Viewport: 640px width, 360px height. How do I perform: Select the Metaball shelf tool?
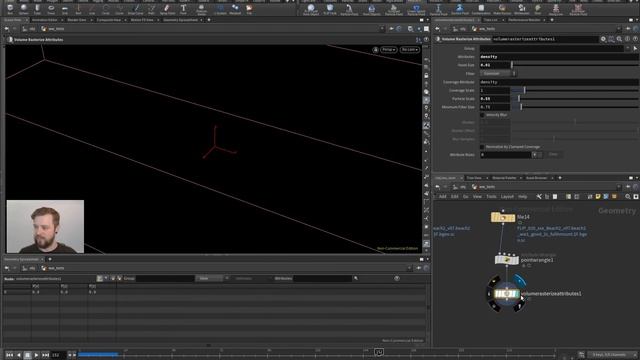point(235,9)
